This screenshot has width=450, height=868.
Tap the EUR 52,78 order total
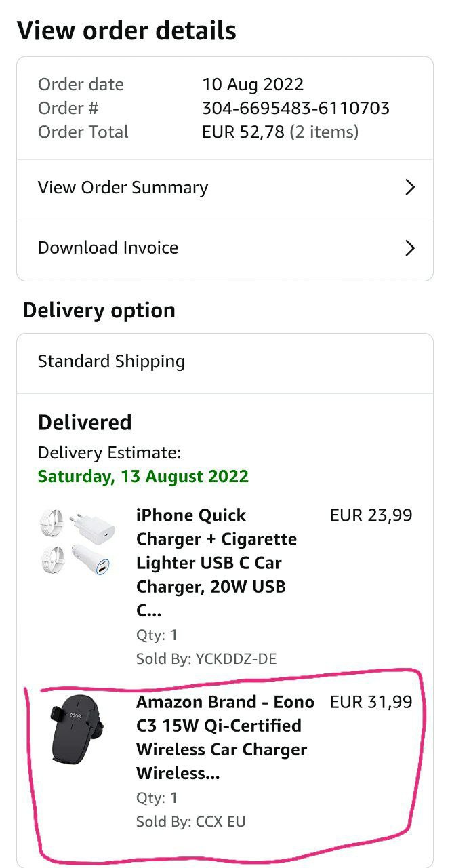[x=243, y=132]
